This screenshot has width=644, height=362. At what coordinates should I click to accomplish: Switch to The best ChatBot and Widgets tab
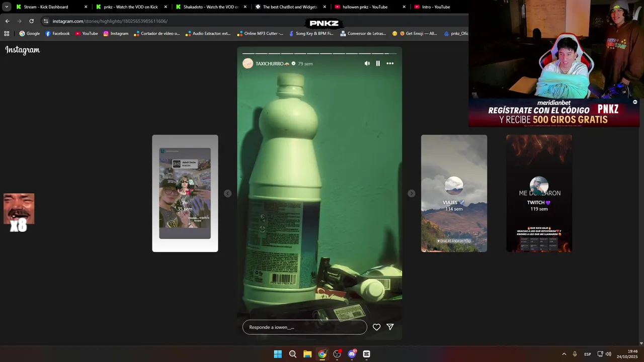pyautogui.click(x=290, y=7)
